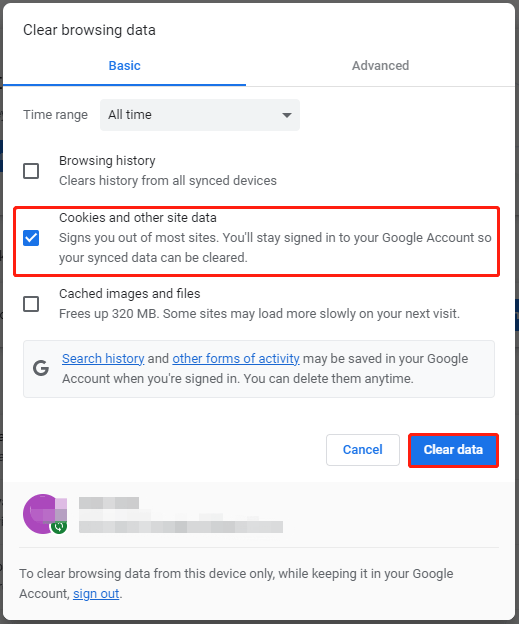Uncheck Cookies and other site data
Image resolution: width=519 pixels, height=624 pixels.
(x=31, y=238)
